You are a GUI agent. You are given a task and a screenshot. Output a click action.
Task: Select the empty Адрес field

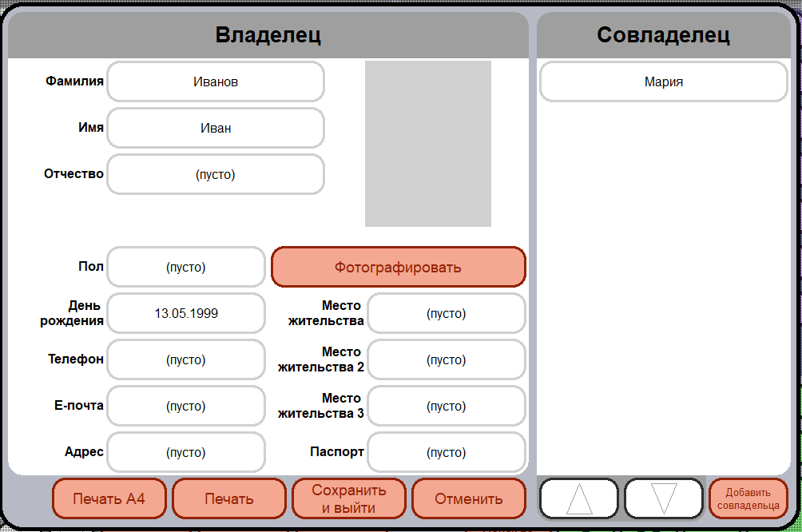(185, 452)
